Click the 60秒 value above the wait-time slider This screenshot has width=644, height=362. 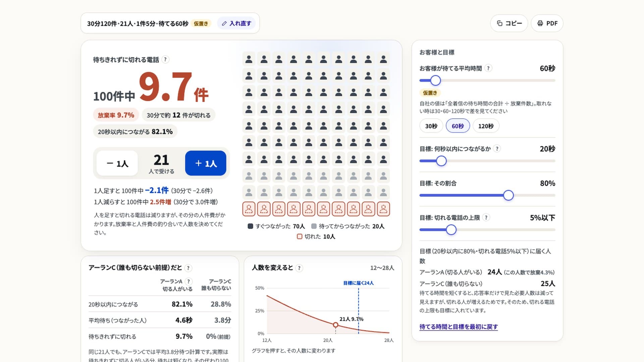[547, 68]
